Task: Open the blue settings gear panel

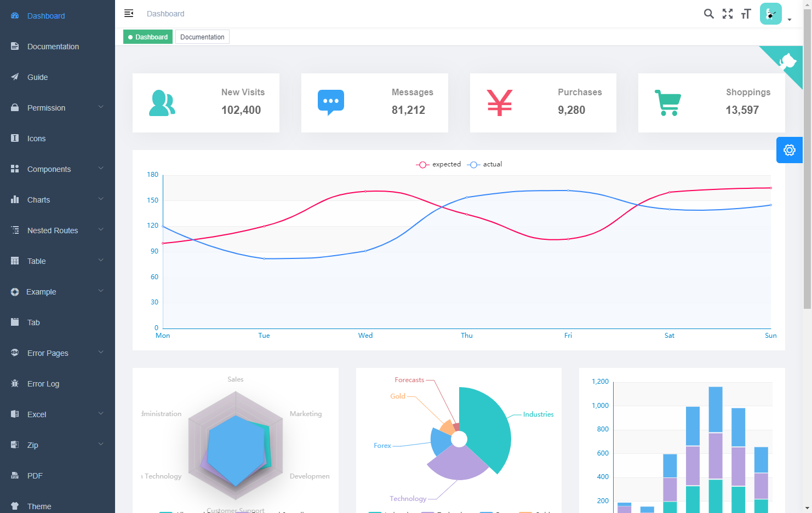Action: click(x=789, y=150)
